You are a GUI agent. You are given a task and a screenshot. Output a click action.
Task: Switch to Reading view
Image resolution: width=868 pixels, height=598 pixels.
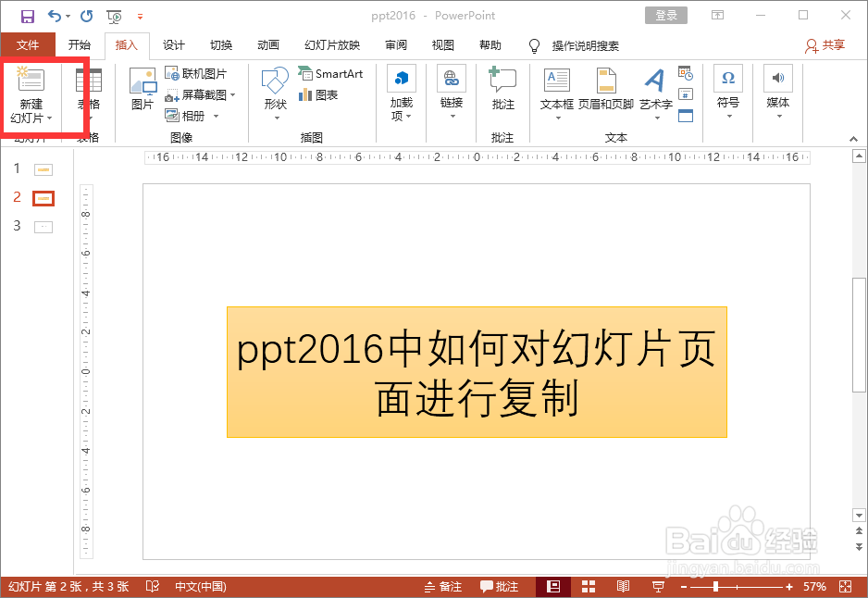click(623, 586)
